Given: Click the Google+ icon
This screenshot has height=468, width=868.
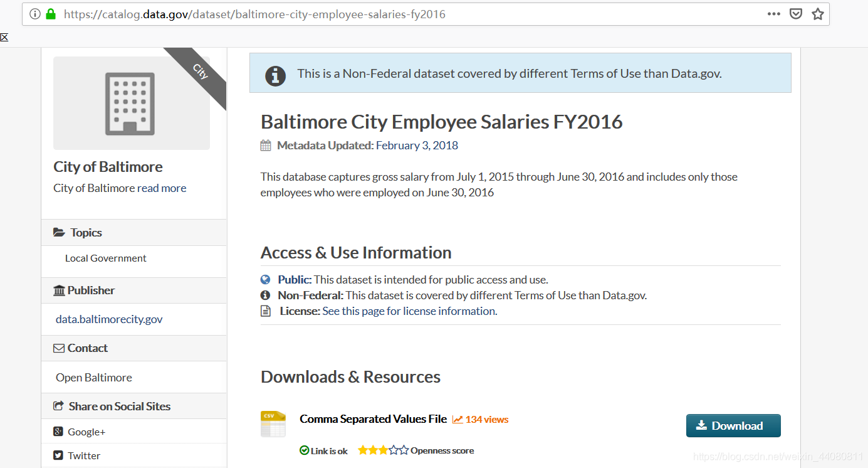Looking at the screenshot, I should coord(58,432).
